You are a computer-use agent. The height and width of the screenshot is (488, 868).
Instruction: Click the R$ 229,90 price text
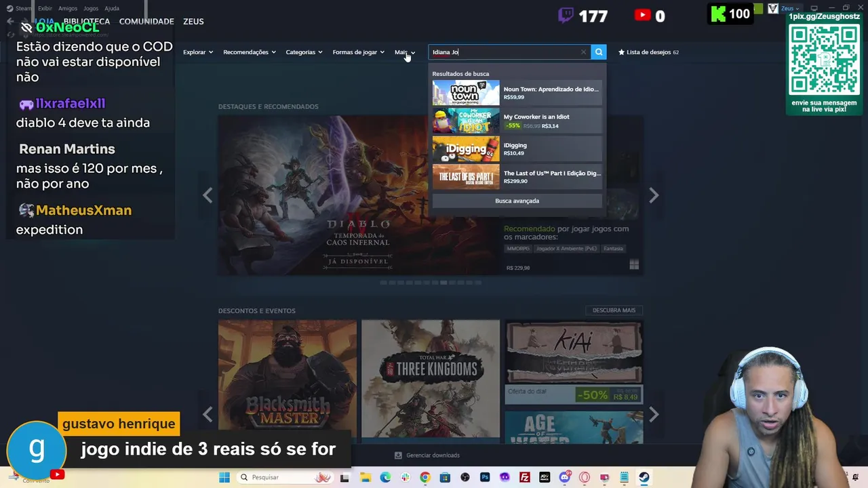518,268
